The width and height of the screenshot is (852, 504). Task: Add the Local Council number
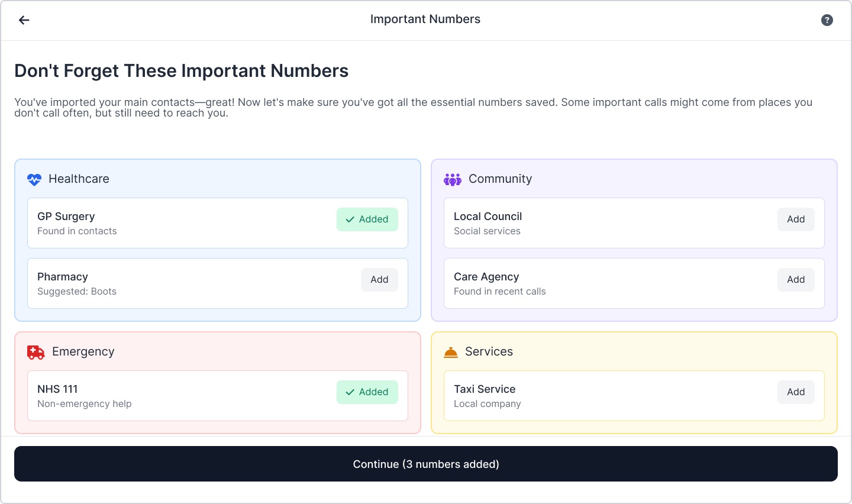point(795,219)
